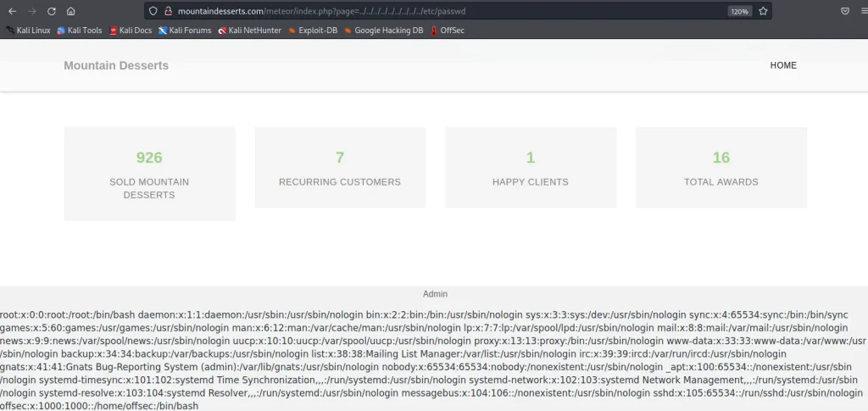Open the Kali Docs bookmark

pos(131,31)
